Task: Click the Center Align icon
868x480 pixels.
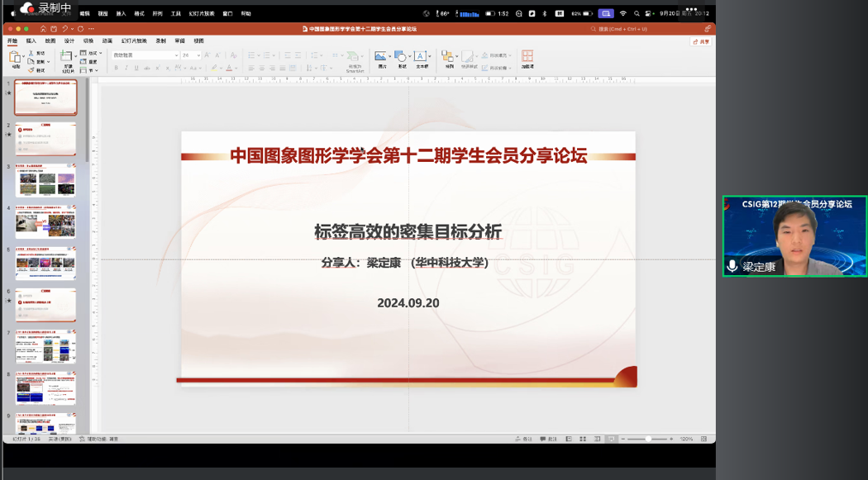Action: tap(262, 68)
